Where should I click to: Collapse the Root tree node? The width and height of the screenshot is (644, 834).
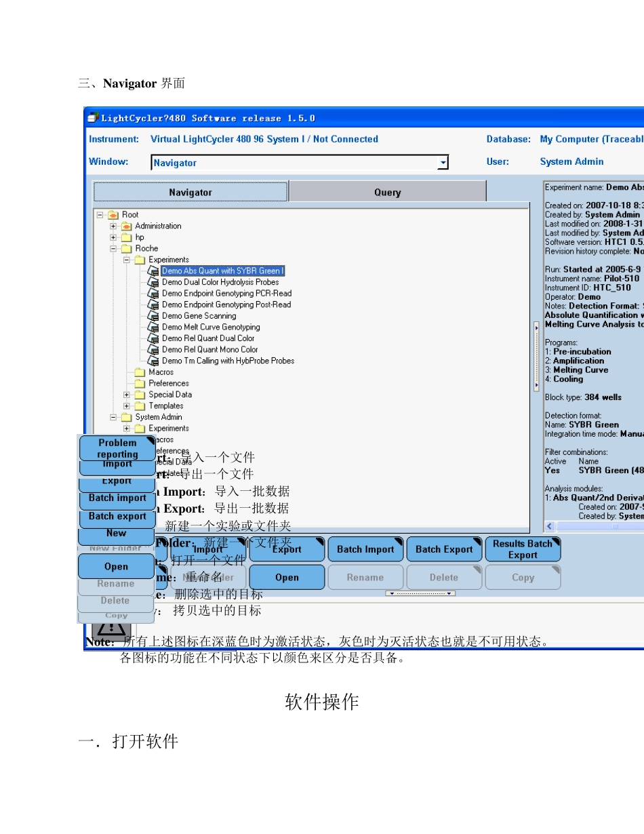click(100, 215)
